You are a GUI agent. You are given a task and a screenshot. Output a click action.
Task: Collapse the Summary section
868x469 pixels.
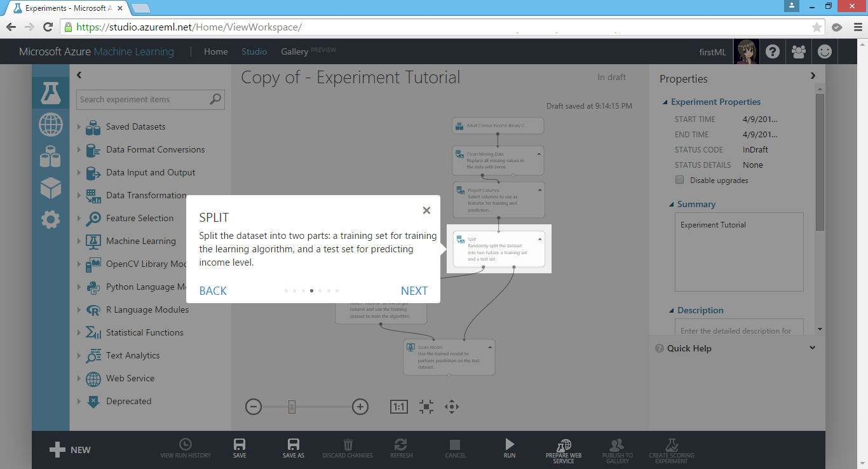click(672, 205)
